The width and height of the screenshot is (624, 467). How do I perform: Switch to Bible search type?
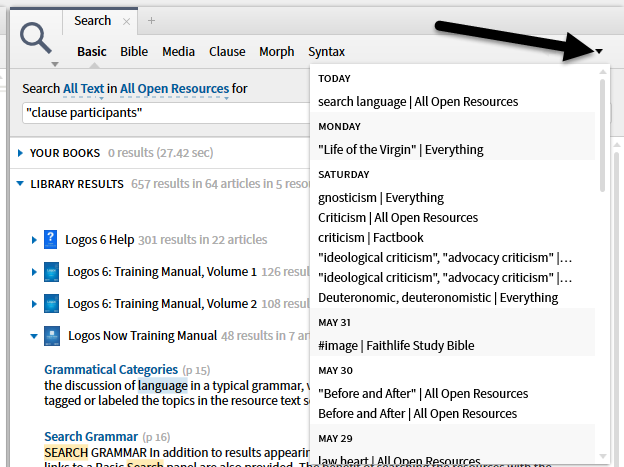[134, 52]
